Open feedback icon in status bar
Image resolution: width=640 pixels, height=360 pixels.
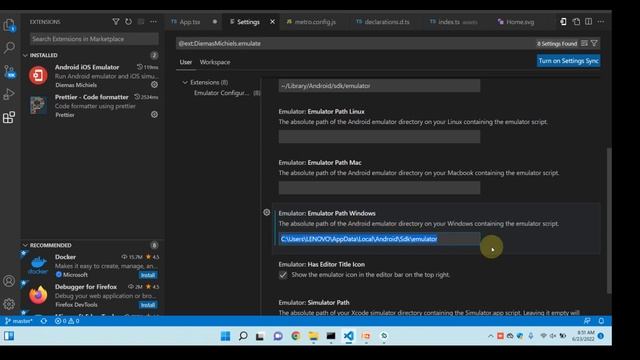tap(587, 321)
